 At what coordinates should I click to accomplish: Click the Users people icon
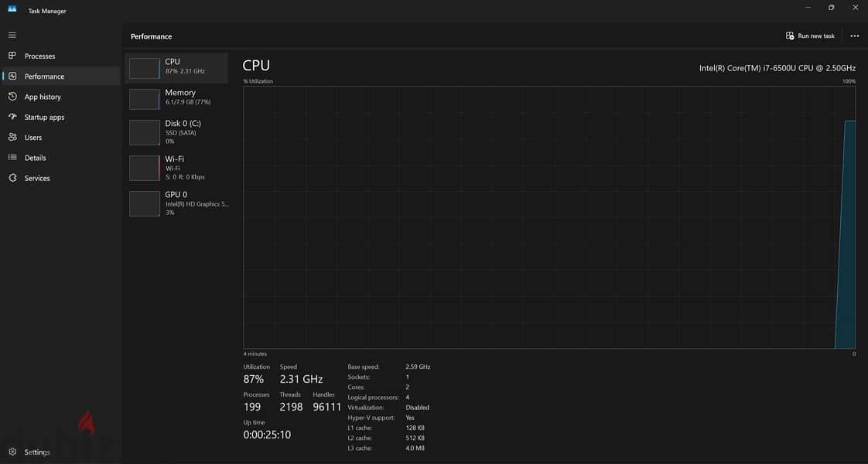coord(12,137)
